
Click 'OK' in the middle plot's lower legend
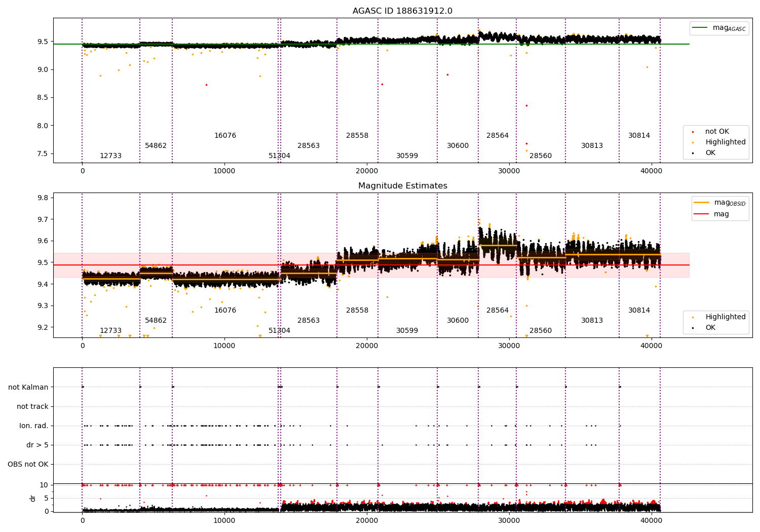710,328
